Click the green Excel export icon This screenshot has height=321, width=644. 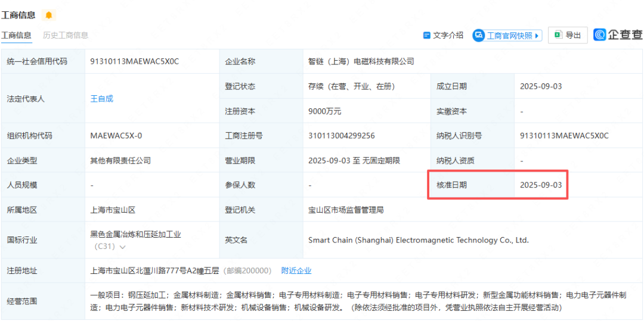558,35
